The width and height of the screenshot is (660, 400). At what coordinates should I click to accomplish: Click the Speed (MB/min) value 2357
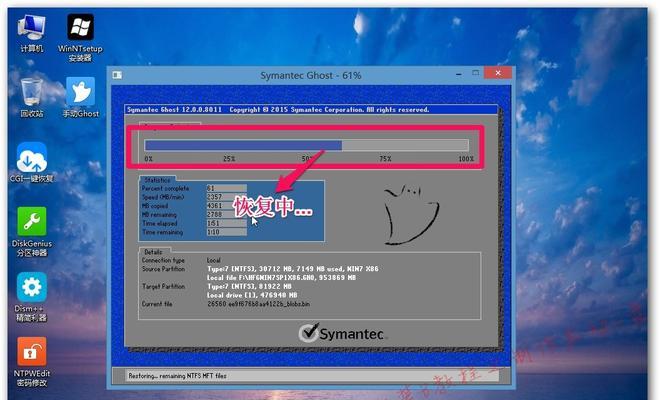point(226,197)
